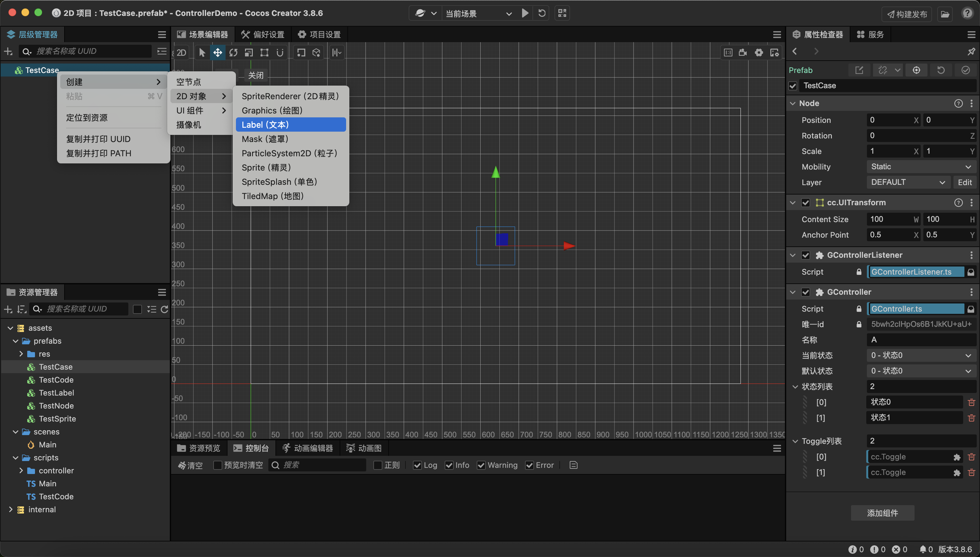Open the 当前状态 dropdown in GController
Image resolution: width=980 pixels, height=557 pixels.
921,355
